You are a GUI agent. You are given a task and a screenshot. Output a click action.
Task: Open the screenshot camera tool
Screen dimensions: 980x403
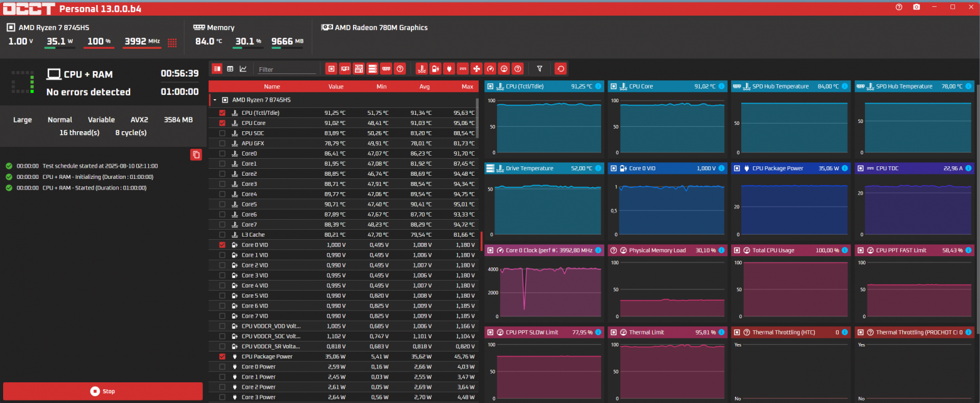917,7
